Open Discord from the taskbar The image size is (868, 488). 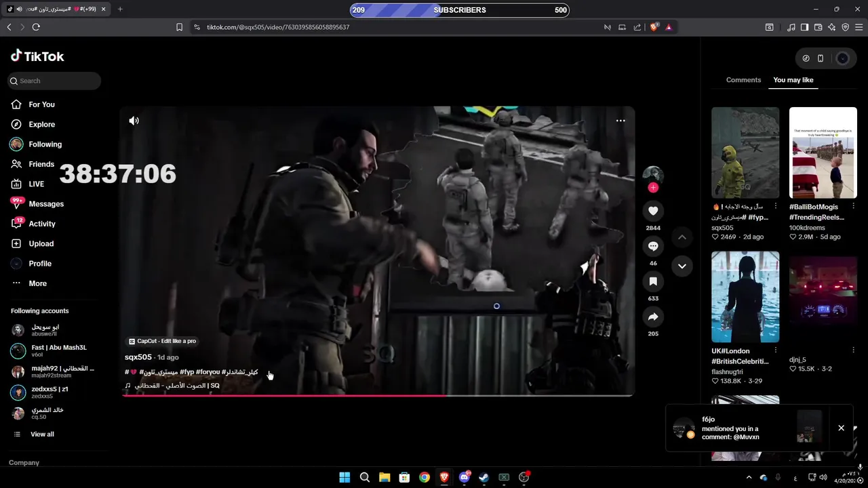point(465,477)
